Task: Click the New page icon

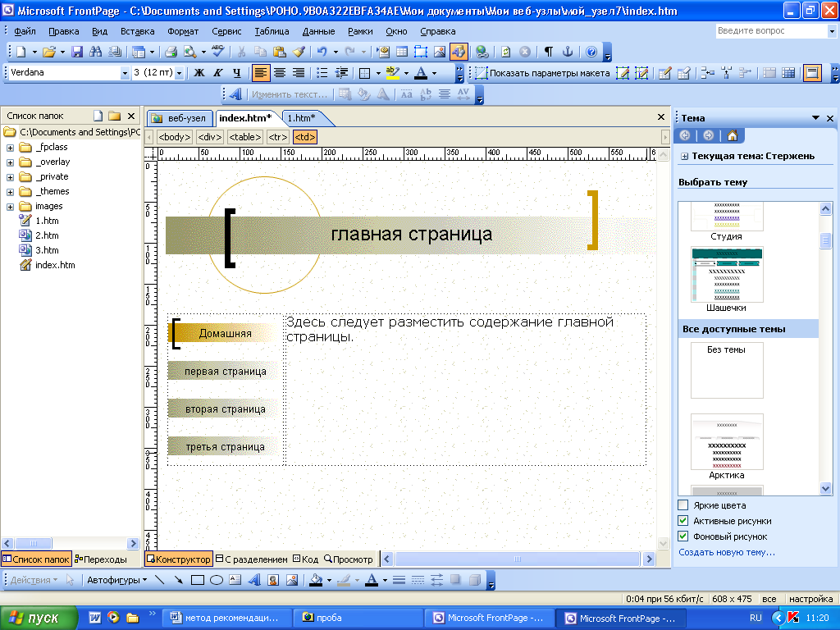Action: [x=21, y=52]
